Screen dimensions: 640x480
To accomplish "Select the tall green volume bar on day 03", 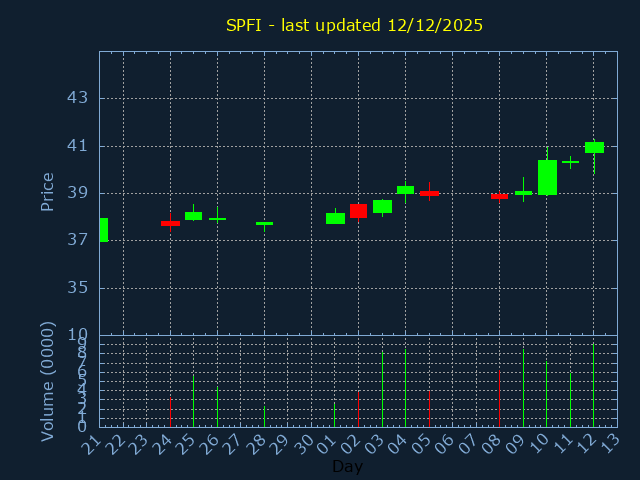I will (382, 389).
